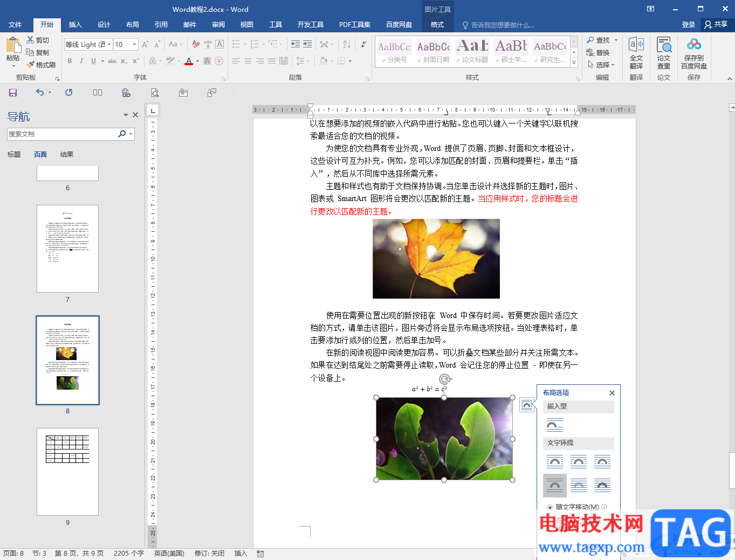This screenshot has height=560, width=735.
Task: Choose the Square text wrapping layout option
Action: click(x=555, y=462)
